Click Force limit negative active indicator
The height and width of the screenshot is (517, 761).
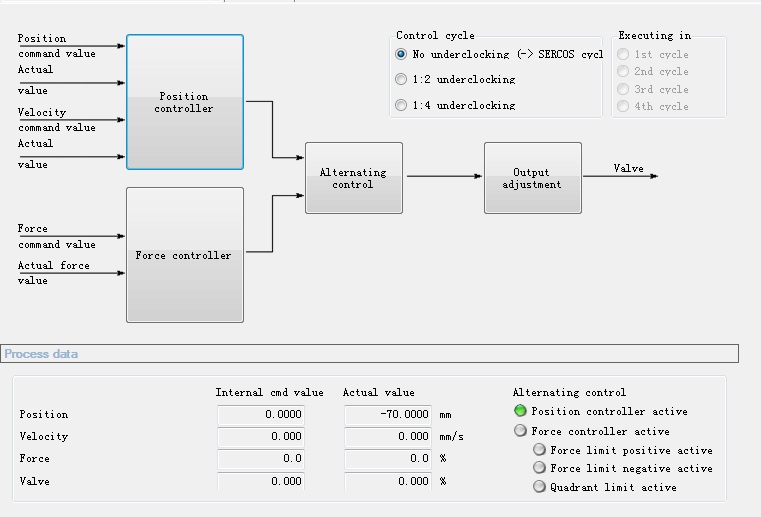point(540,468)
